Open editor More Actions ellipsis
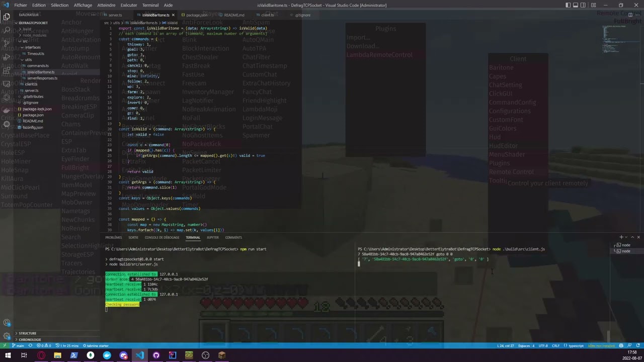 (x=637, y=15)
